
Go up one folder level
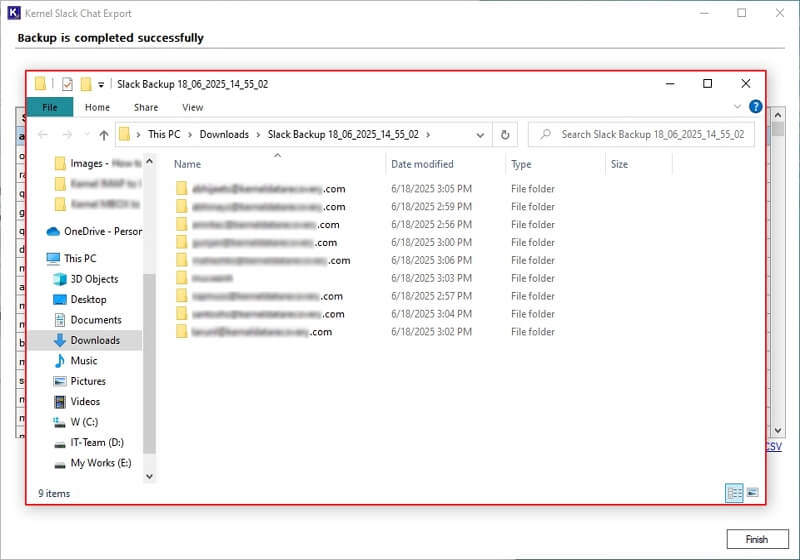tap(104, 135)
